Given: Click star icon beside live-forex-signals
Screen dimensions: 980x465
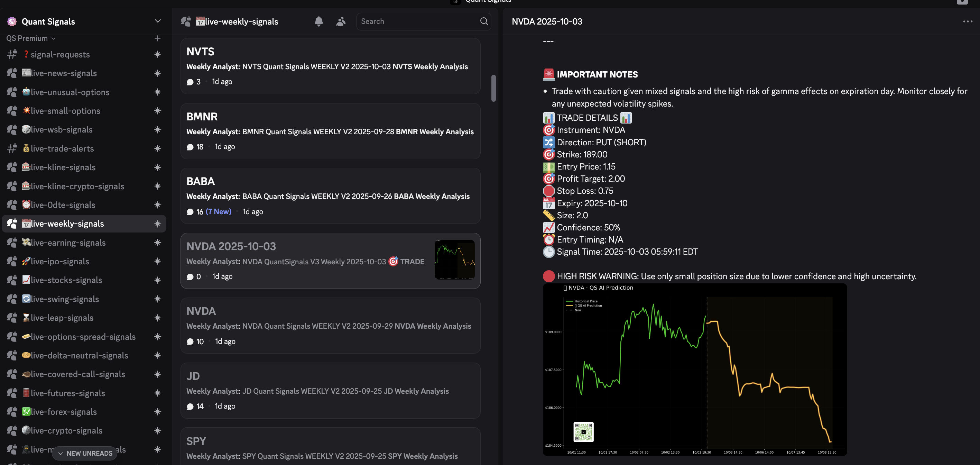Looking at the screenshot, I should (157, 412).
